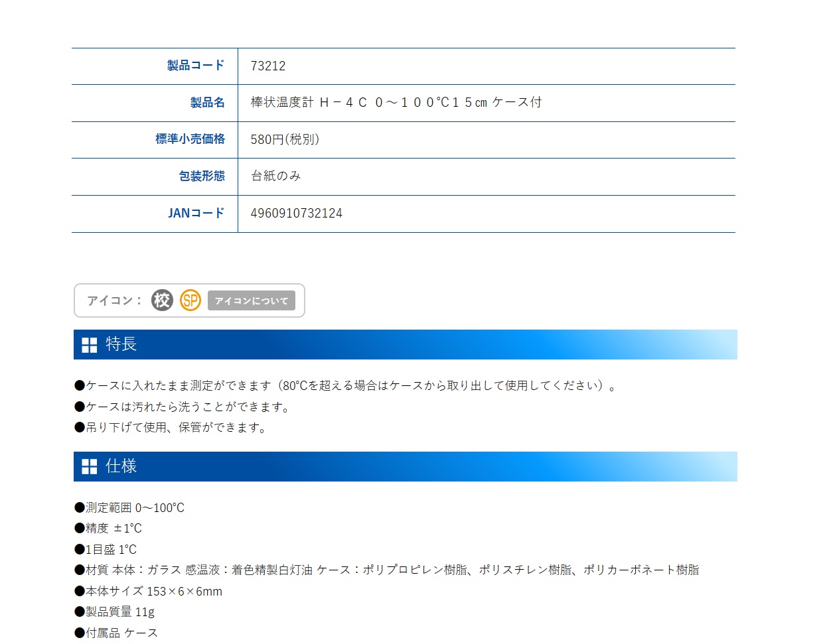
Task: Click the line ケースは汚れたら洗うことができます
Action: click(183, 407)
